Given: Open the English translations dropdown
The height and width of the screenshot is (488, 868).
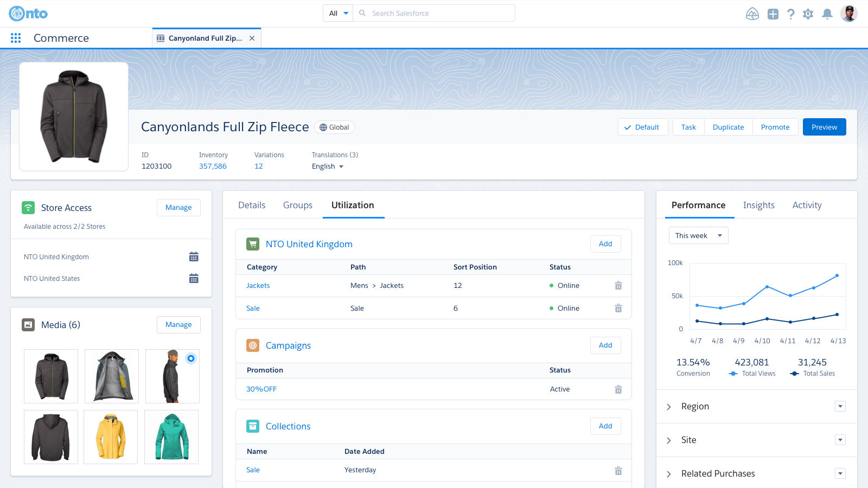Looking at the screenshot, I should 328,166.
